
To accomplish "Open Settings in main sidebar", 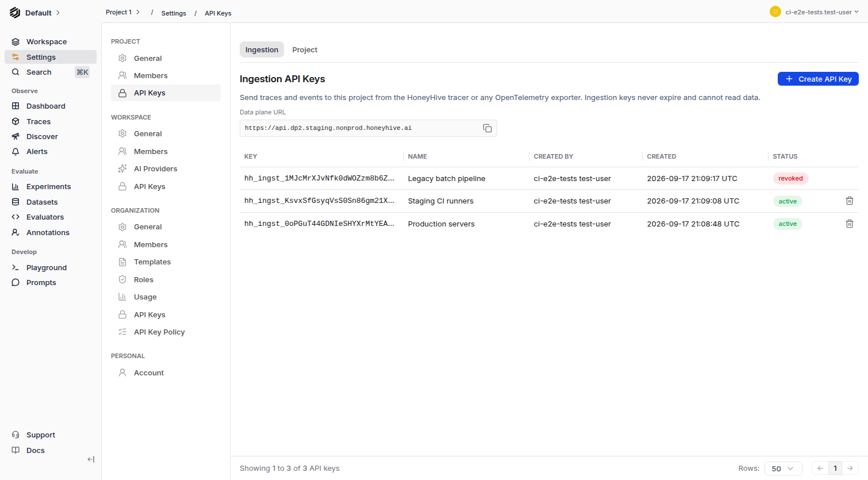I will point(51,57).
